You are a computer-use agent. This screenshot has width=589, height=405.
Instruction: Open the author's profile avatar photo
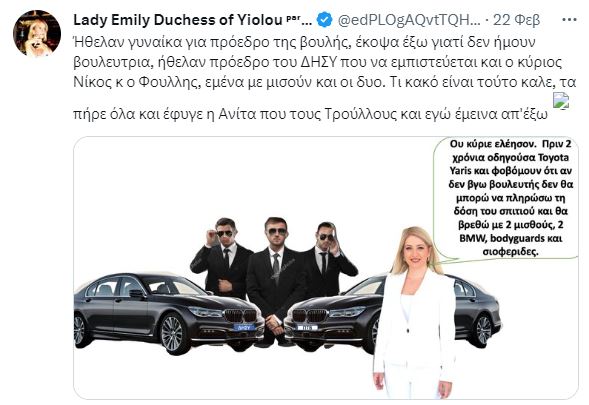37,33
